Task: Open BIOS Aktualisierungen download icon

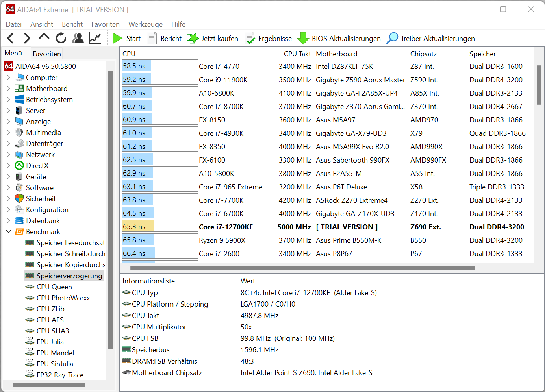Action: click(x=303, y=38)
